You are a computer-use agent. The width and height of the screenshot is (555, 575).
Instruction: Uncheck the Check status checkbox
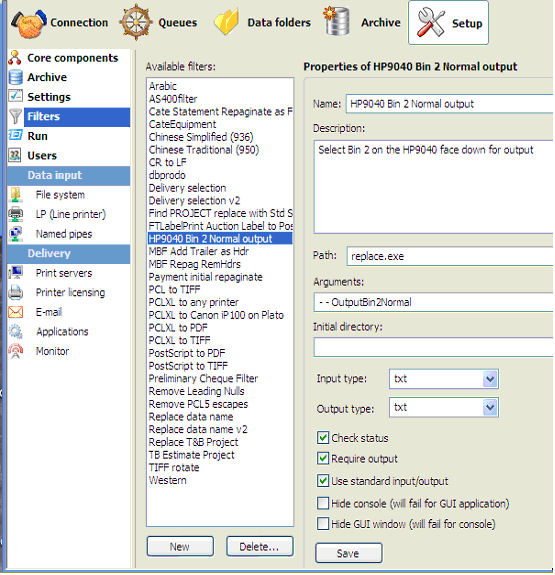pos(323,438)
